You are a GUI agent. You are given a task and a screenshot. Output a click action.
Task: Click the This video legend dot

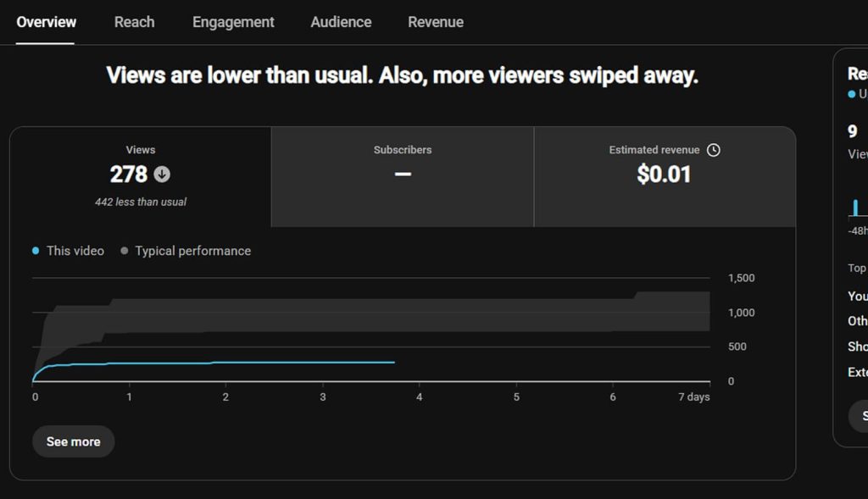coord(36,251)
